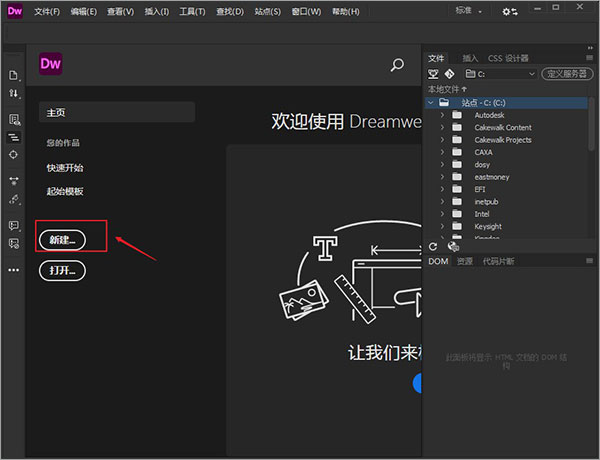Open the Files panel options menu icon
The width and height of the screenshot is (600, 460).
[x=589, y=58]
